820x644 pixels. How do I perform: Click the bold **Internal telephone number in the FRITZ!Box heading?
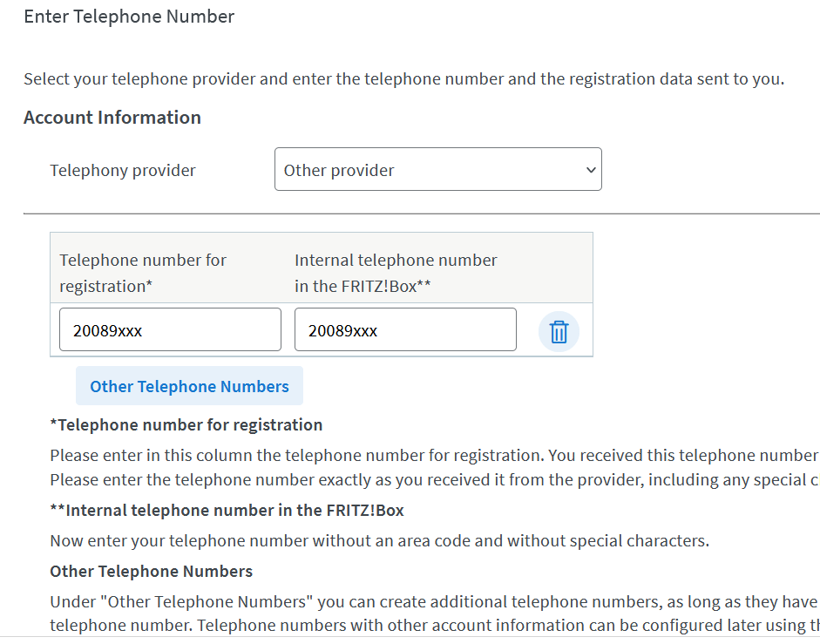point(227,510)
